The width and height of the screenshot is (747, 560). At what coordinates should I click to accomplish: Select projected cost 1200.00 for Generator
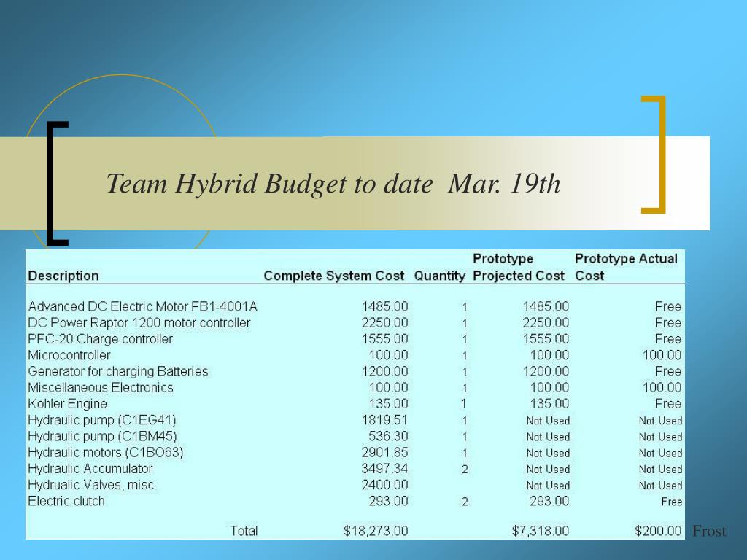tap(546, 371)
